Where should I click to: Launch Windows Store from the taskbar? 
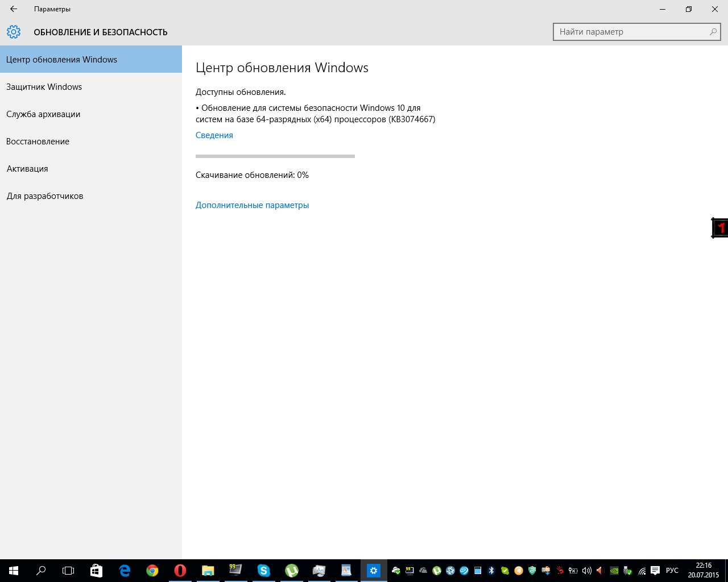(x=96, y=571)
